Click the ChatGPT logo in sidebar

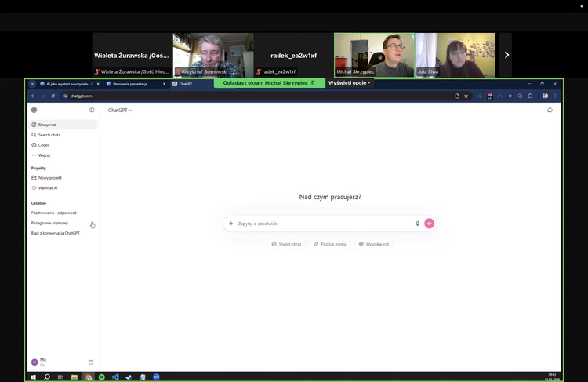[34, 110]
